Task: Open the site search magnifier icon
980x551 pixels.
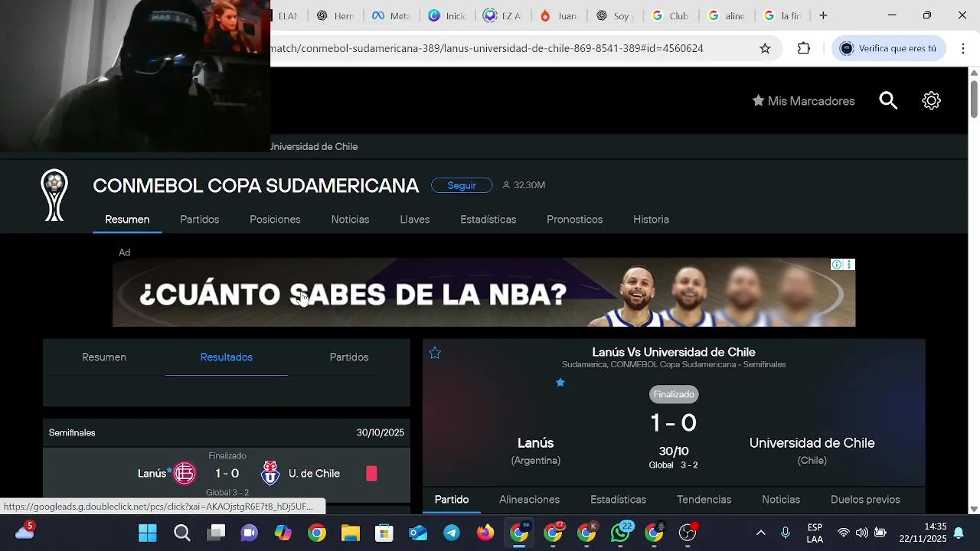Action: tap(888, 101)
